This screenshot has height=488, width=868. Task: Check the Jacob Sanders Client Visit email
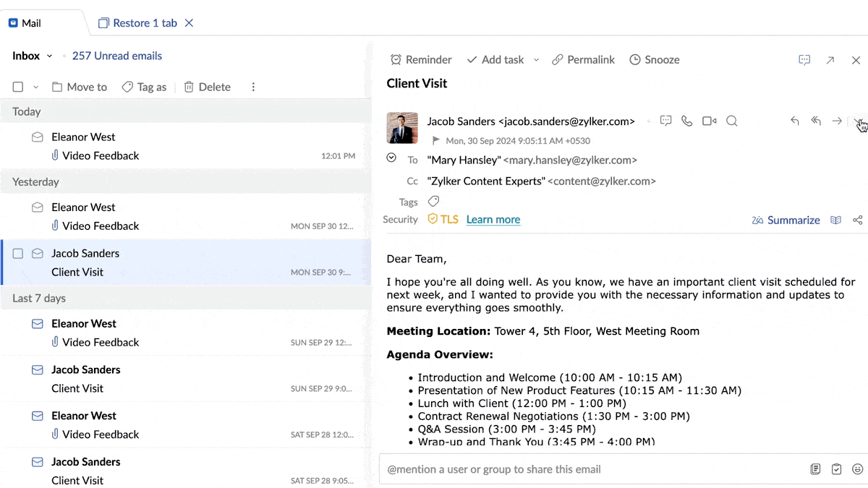tap(18, 254)
